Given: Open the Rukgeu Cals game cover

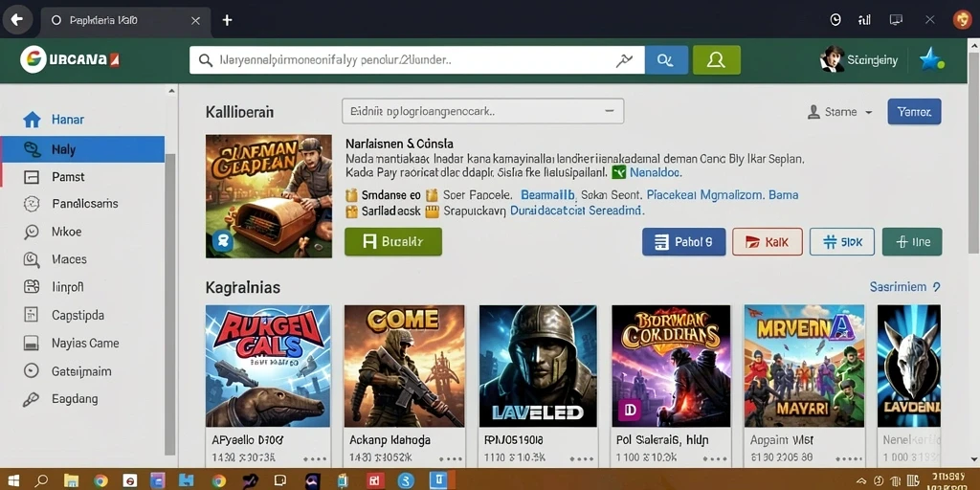Looking at the screenshot, I should pyautogui.click(x=268, y=366).
